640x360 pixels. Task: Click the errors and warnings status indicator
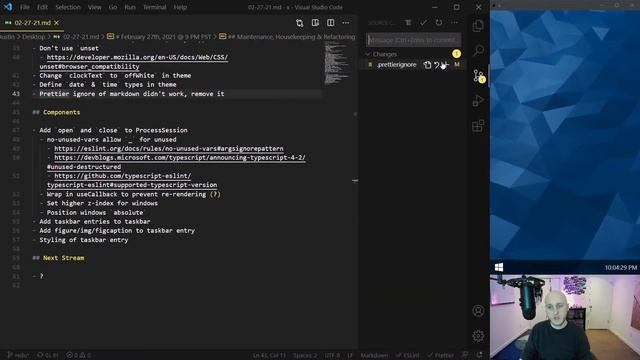(x=78, y=355)
